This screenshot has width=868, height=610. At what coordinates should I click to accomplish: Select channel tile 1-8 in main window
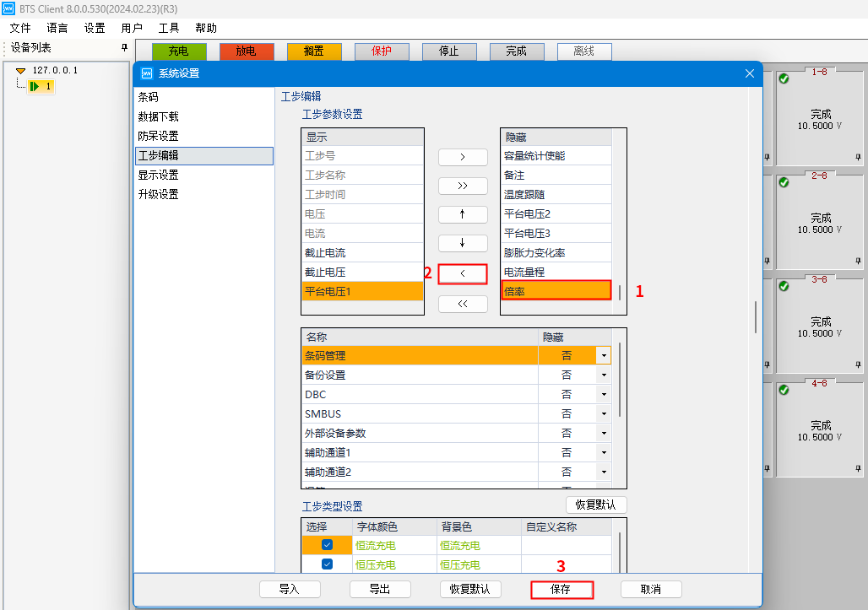point(820,118)
